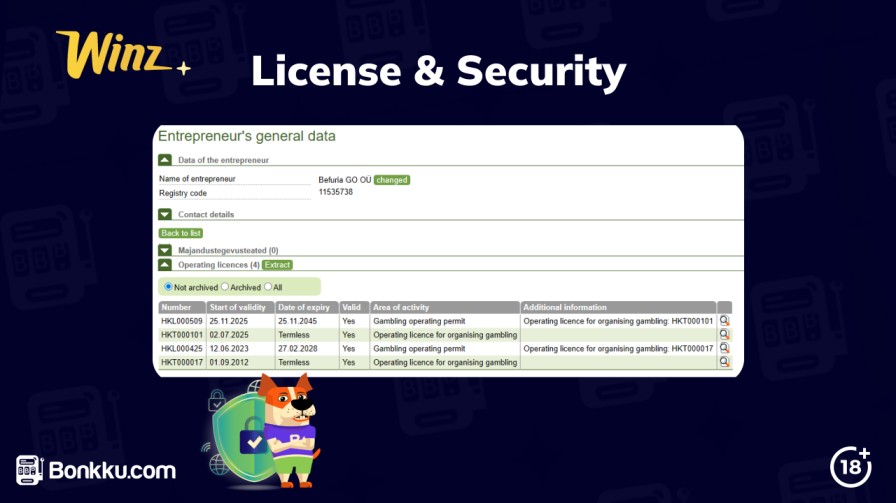Select the Archived radio button

225,286
